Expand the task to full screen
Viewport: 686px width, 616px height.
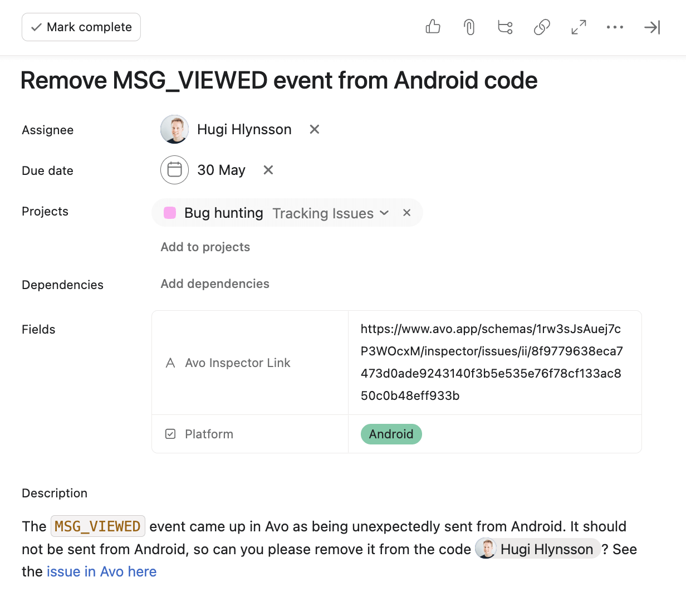579,27
